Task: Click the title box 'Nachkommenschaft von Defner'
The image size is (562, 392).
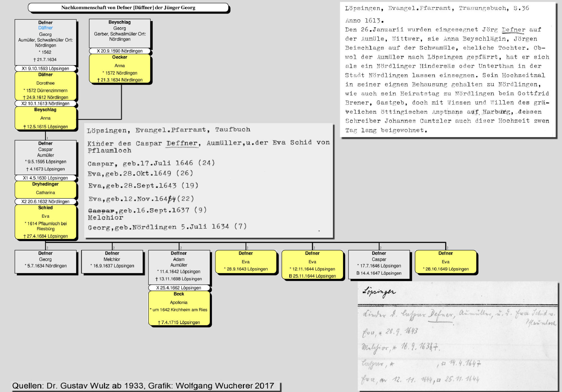Action: (x=128, y=8)
